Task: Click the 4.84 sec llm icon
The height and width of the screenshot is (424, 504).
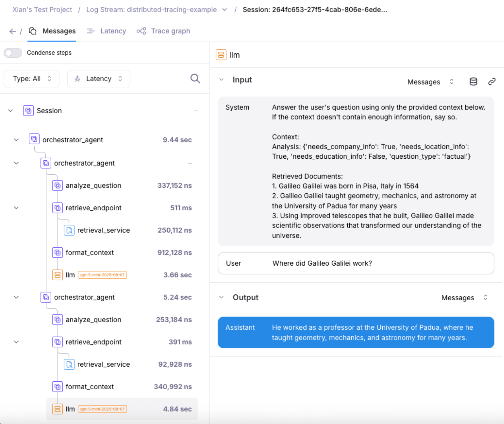Action: click(57, 409)
